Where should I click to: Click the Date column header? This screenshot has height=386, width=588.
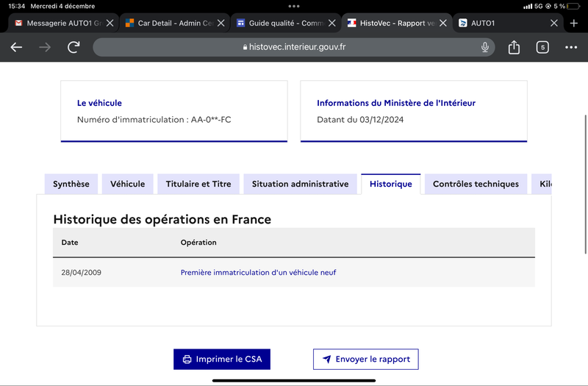coord(70,243)
